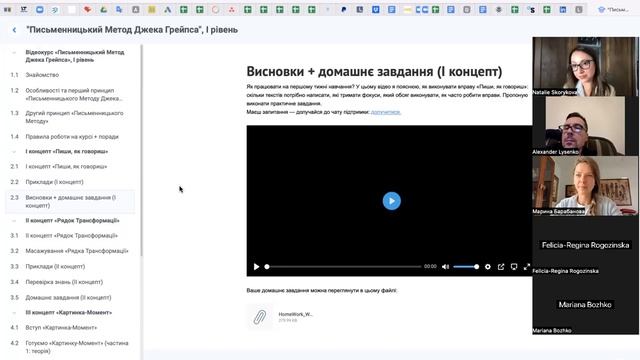This screenshot has width=640, height=360.
Task: Click the video progress bar track
Action: click(344, 267)
